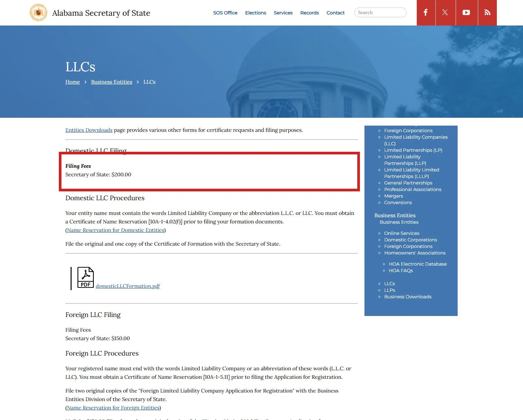The image size is (523, 420).
Task: Click the Domestic LLC Procedures heading
Action: tap(105, 198)
